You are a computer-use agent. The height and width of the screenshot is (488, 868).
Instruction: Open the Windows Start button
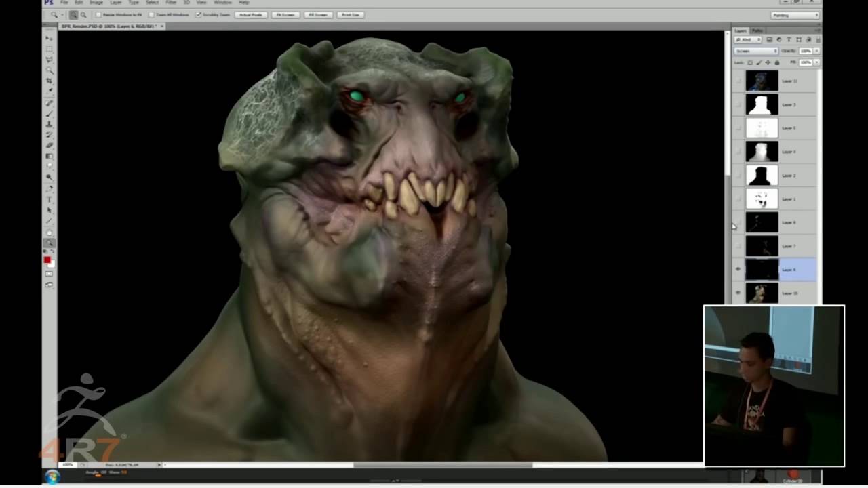pos(52,477)
